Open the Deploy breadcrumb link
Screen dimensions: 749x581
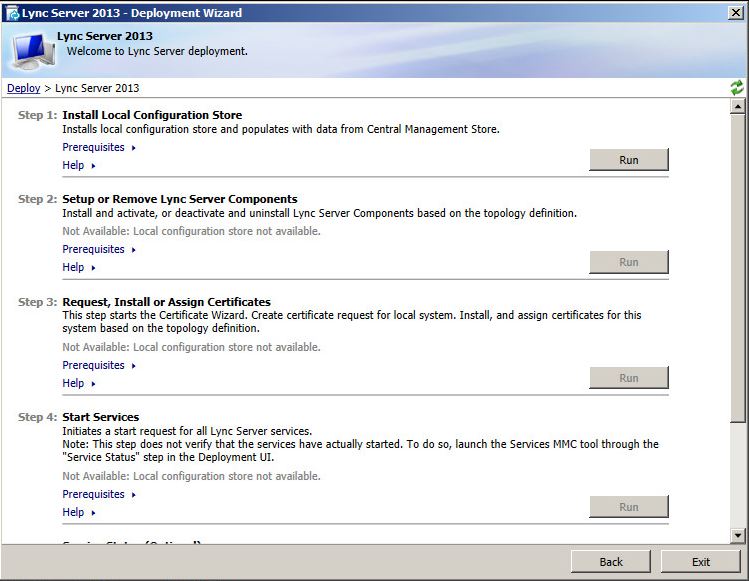pyautogui.click(x=23, y=88)
